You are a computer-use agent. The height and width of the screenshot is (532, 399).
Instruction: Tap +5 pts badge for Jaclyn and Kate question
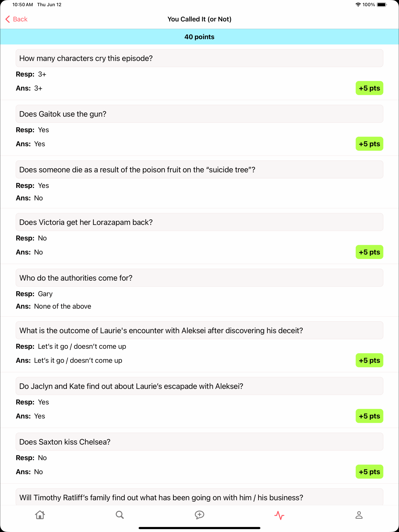369,416
